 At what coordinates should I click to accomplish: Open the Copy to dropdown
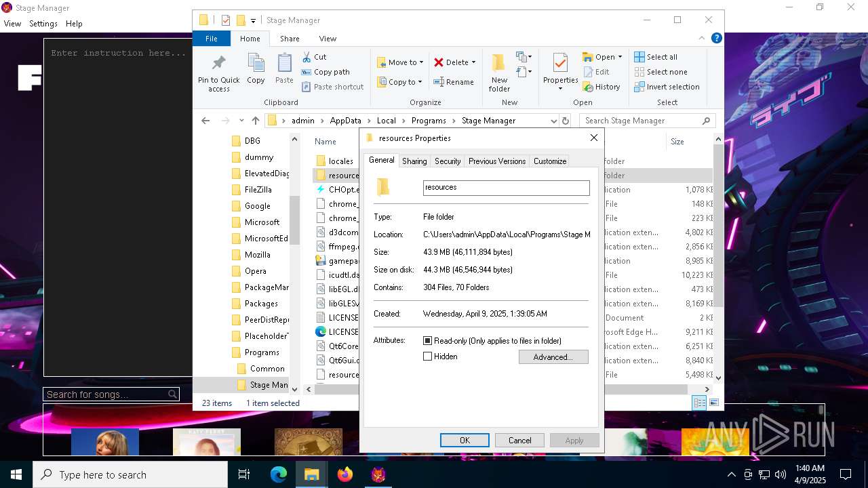pos(399,82)
